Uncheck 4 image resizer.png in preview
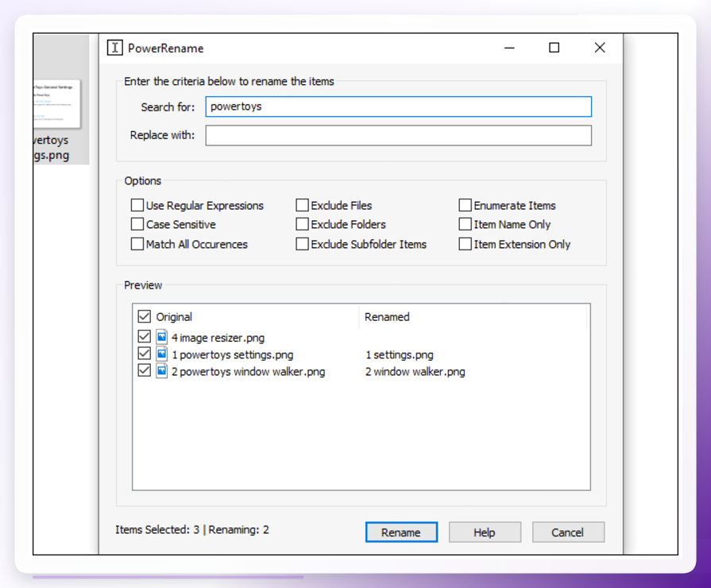711x588 pixels. pos(145,337)
